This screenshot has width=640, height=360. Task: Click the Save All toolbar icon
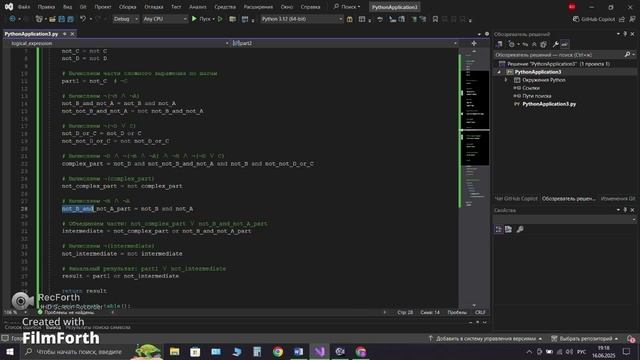71,19
